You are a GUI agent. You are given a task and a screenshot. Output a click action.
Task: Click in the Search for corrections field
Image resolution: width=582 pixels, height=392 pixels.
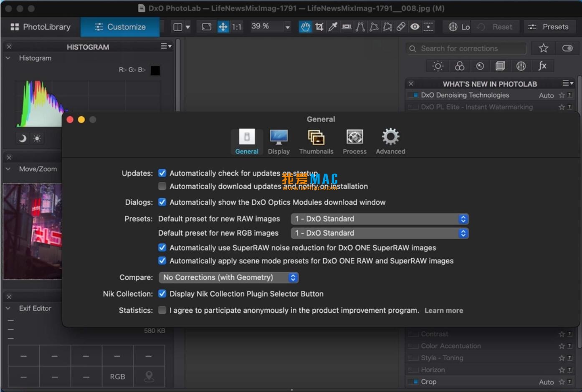click(466, 48)
